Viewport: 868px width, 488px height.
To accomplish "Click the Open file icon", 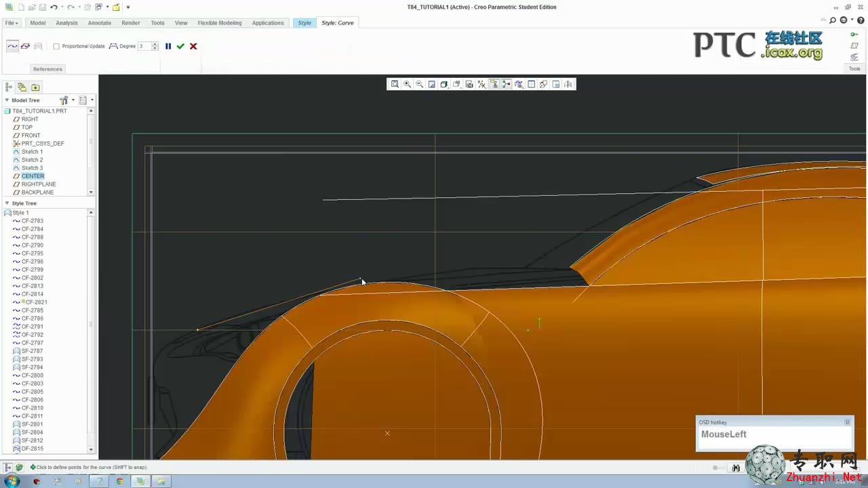I will 31,7.
